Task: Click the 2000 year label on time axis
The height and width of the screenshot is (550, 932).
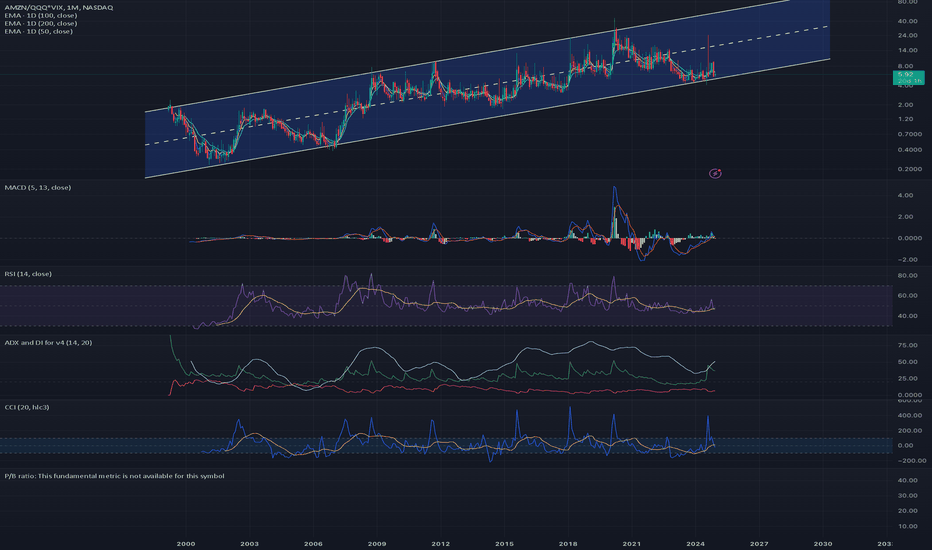Action: tap(185, 543)
